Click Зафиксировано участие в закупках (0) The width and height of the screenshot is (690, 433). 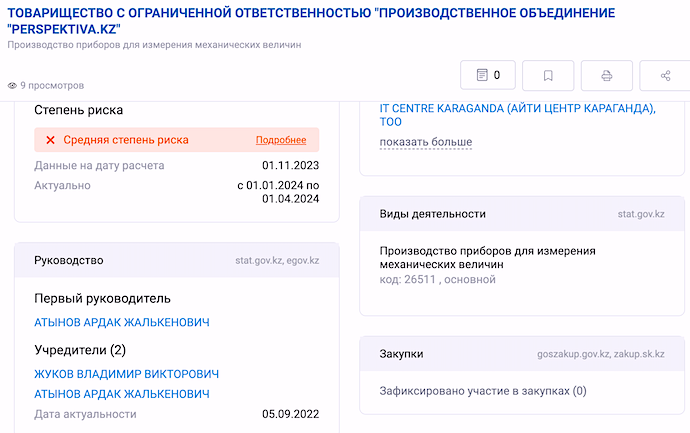[483, 391]
